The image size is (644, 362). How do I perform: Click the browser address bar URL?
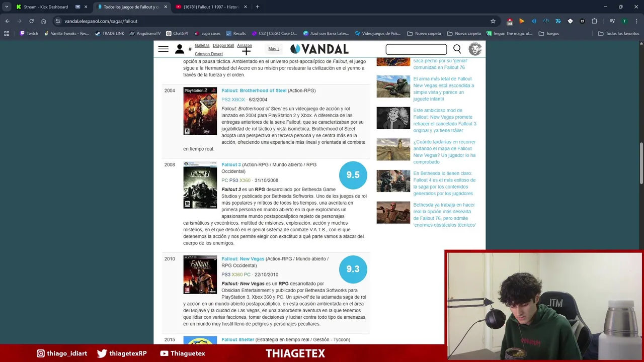[101, 21]
